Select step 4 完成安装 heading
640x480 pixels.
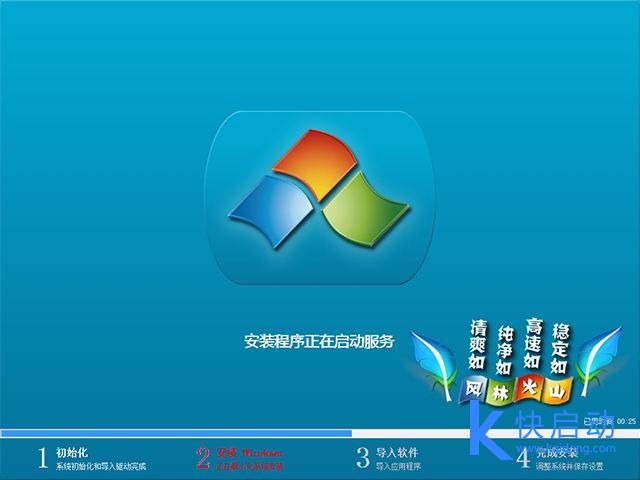(x=557, y=452)
